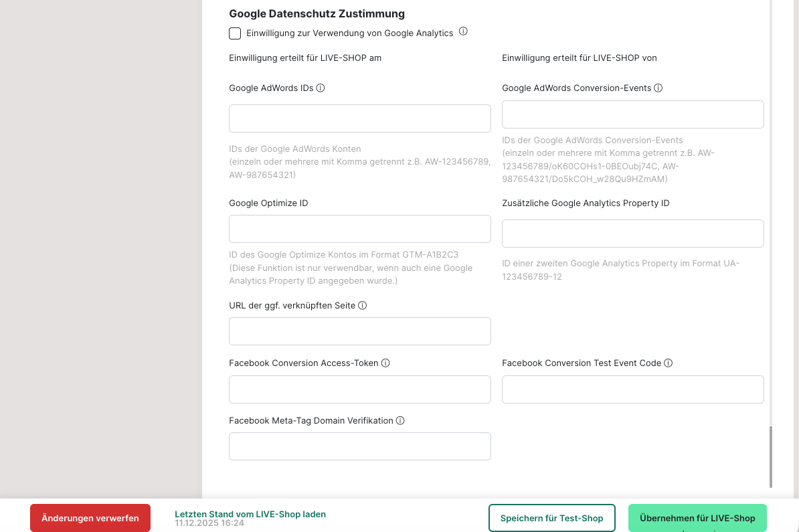Click info icon beside Google AdWords IDs
This screenshot has height=532, width=799.
(x=321, y=88)
